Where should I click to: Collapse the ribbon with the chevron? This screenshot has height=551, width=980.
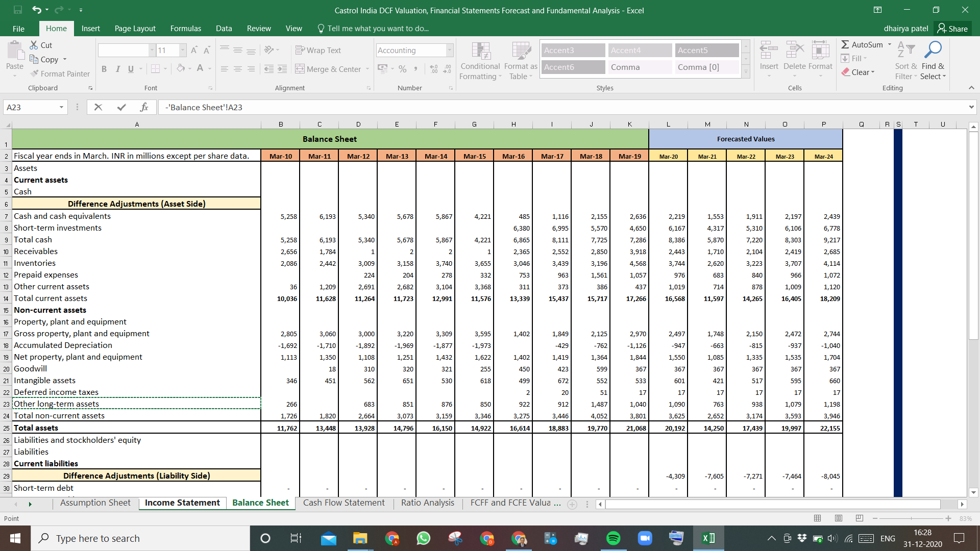pyautogui.click(x=971, y=88)
